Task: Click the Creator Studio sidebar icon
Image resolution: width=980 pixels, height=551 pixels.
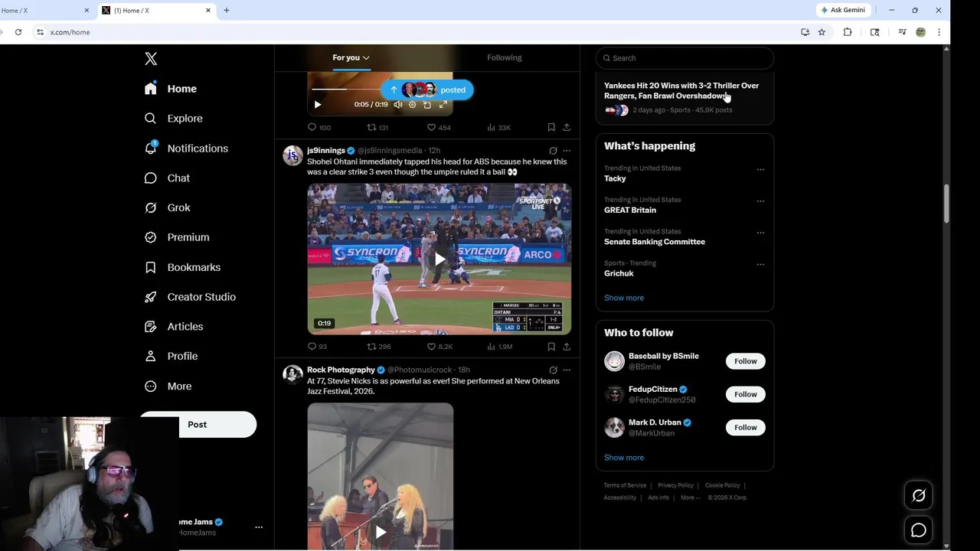Action: click(x=151, y=297)
